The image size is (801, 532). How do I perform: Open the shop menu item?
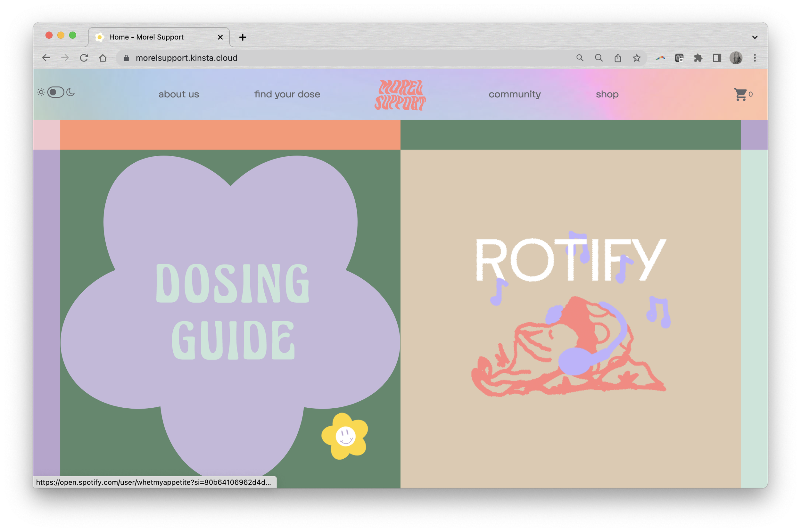[x=607, y=94]
